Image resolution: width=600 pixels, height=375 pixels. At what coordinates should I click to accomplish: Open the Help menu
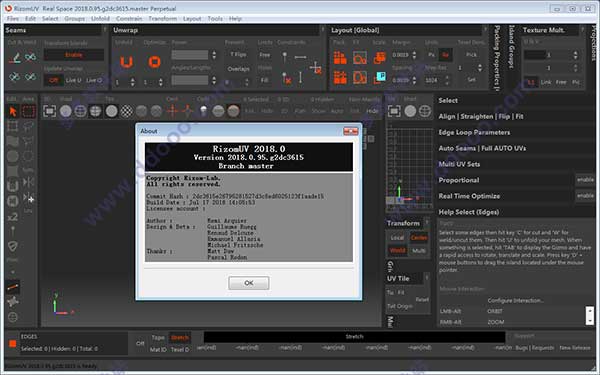pos(235,18)
